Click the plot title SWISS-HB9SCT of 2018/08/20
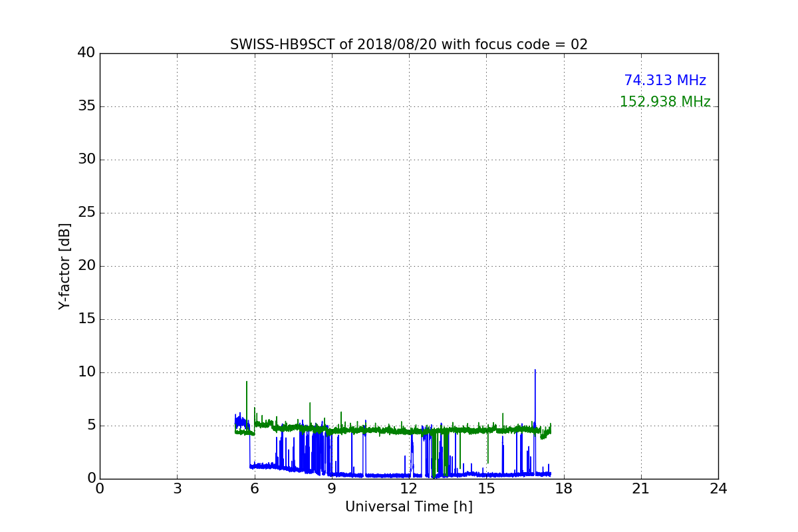Screen dimensions: 798x532 point(409,45)
